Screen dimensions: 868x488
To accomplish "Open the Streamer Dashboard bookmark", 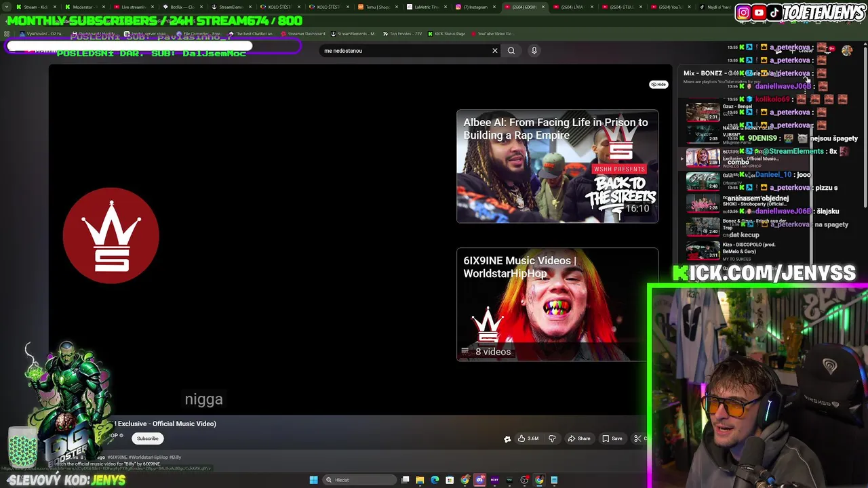I will pyautogui.click(x=302, y=34).
